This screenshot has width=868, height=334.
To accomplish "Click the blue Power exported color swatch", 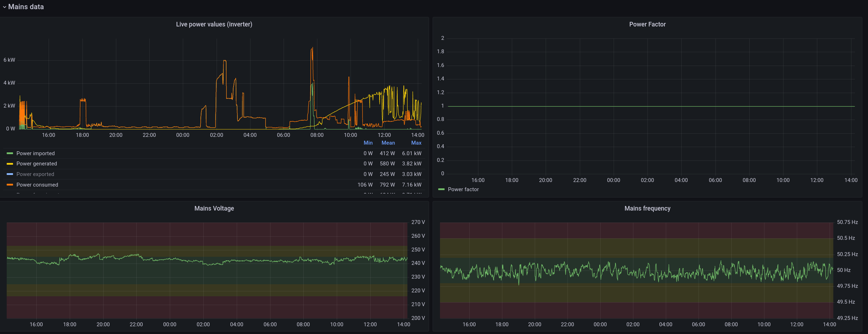I will (10, 174).
